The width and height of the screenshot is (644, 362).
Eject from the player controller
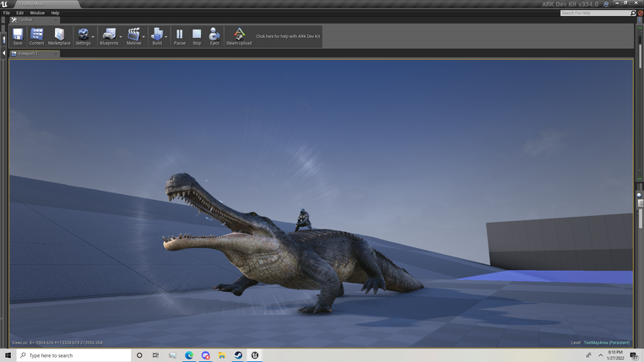pos(214,36)
